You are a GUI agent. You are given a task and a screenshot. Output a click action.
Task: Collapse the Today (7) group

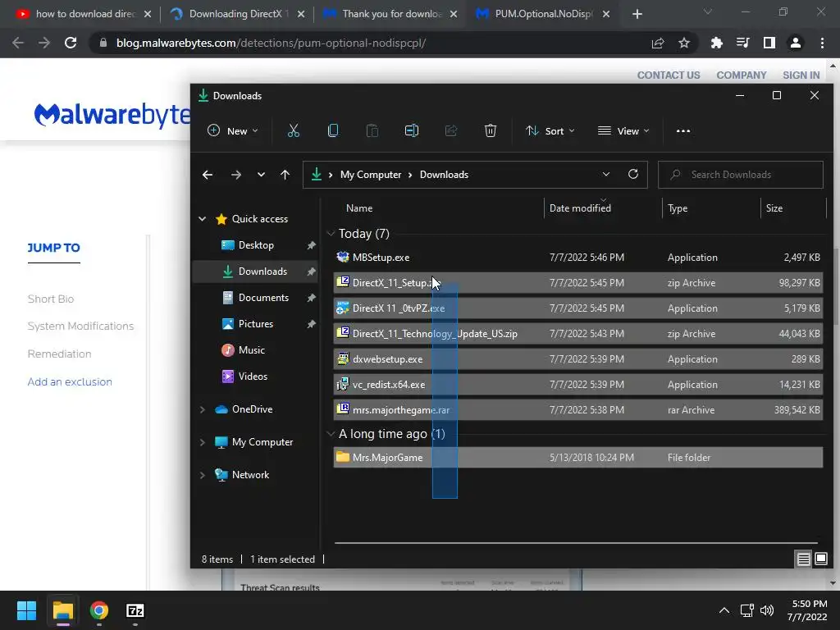pyautogui.click(x=331, y=234)
